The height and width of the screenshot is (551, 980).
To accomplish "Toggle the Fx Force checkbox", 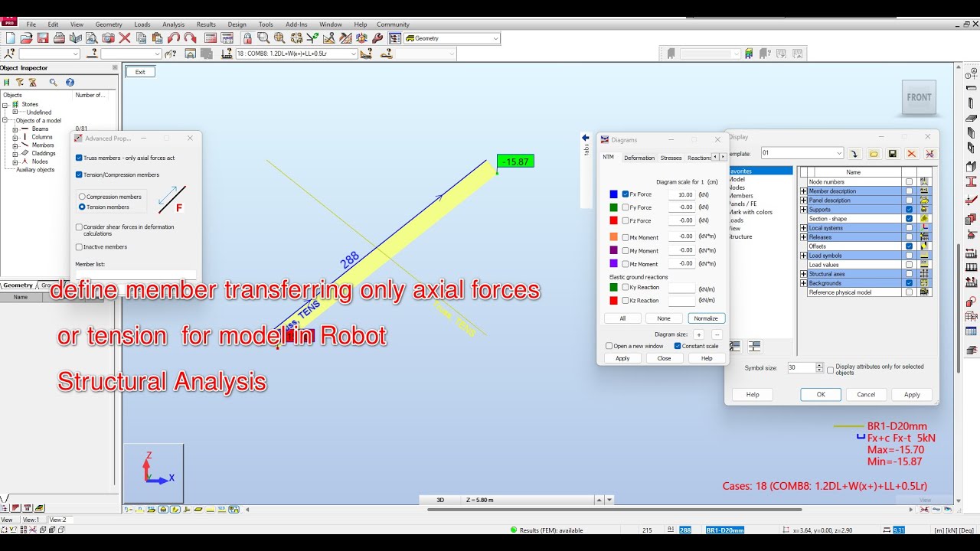I will [626, 194].
